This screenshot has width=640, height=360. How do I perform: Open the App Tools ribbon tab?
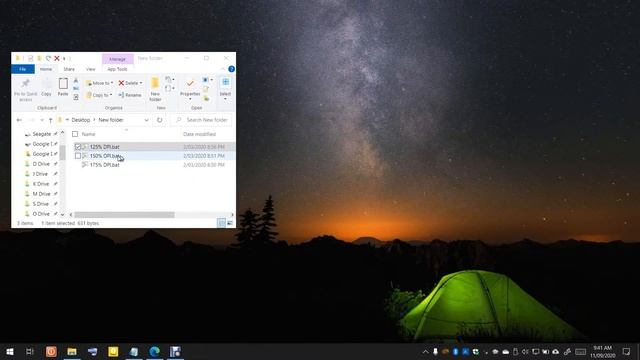(x=118, y=69)
